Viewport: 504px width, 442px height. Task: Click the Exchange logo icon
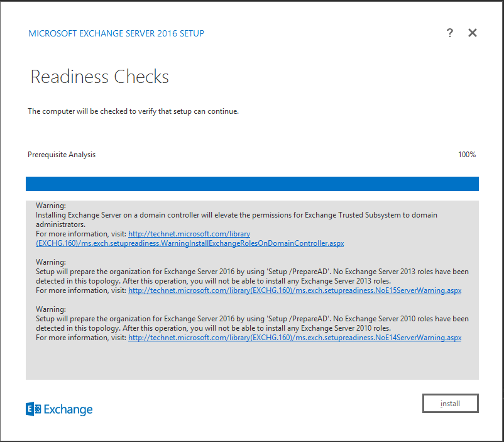[33, 409]
